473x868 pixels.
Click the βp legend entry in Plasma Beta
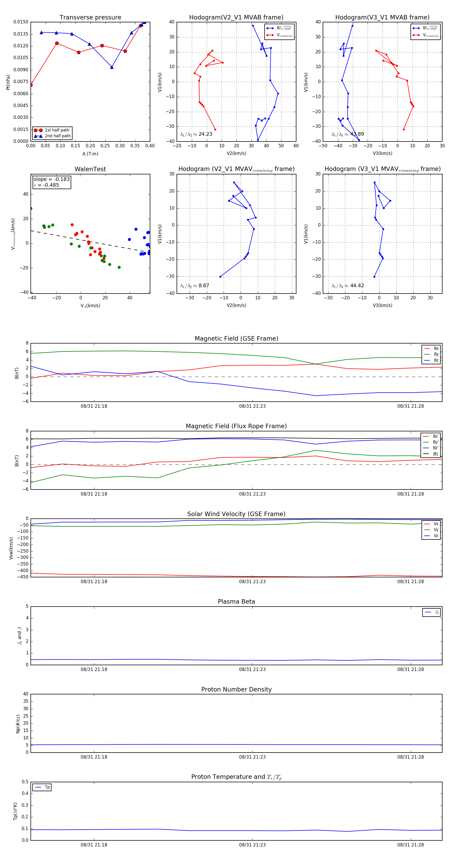pos(431,612)
